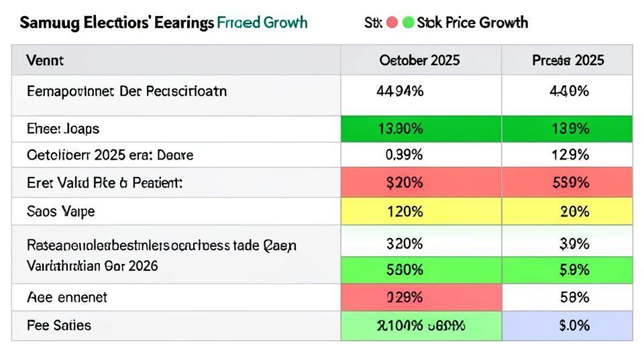Click the Varitahrahtian Gor 2026 label

pos(93,266)
